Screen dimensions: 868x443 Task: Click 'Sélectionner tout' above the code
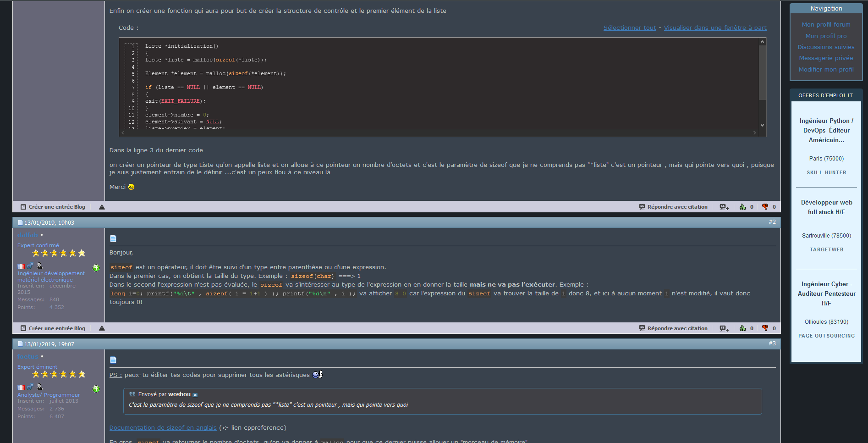point(630,28)
